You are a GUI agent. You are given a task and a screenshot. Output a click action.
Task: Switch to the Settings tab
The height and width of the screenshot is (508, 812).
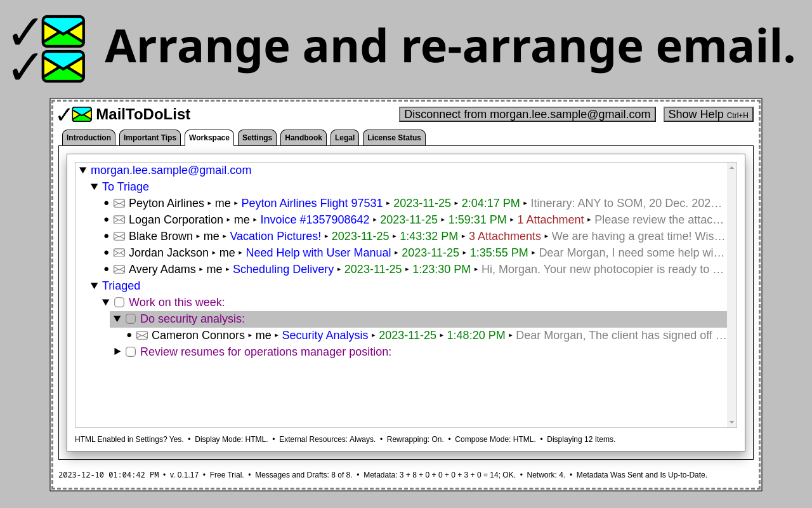point(257,138)
